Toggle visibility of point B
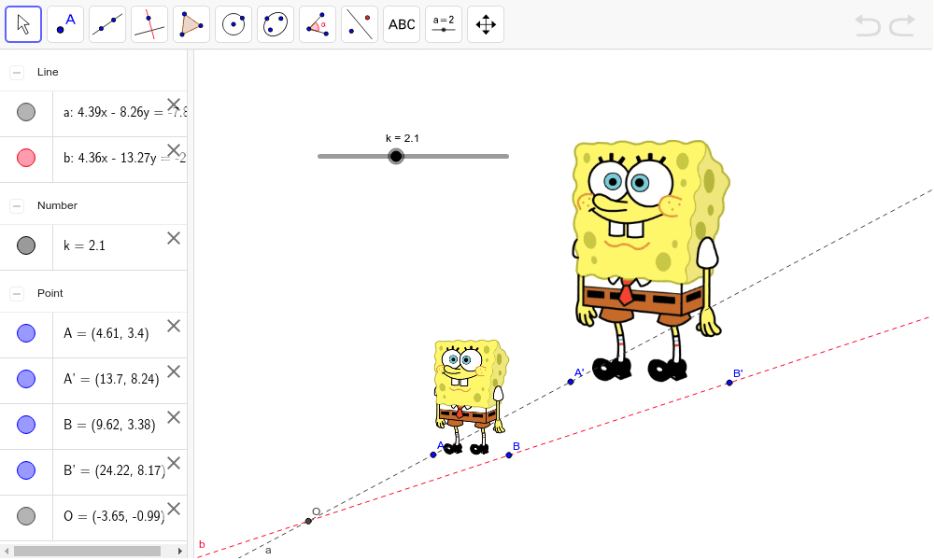 point(26,425)
